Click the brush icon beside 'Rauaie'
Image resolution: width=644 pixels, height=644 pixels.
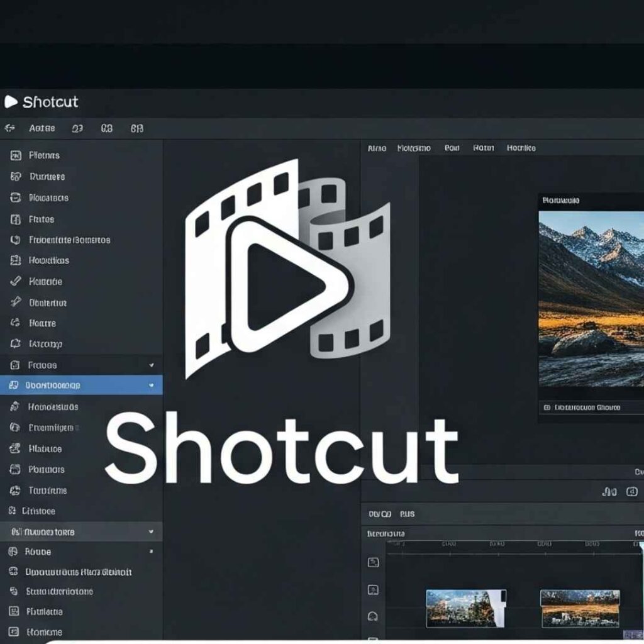click(x=16, y=281)
